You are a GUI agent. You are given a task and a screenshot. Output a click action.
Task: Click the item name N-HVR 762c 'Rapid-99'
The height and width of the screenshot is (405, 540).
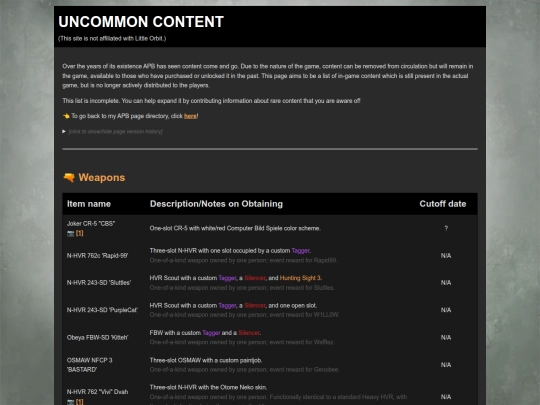(97, 256)
